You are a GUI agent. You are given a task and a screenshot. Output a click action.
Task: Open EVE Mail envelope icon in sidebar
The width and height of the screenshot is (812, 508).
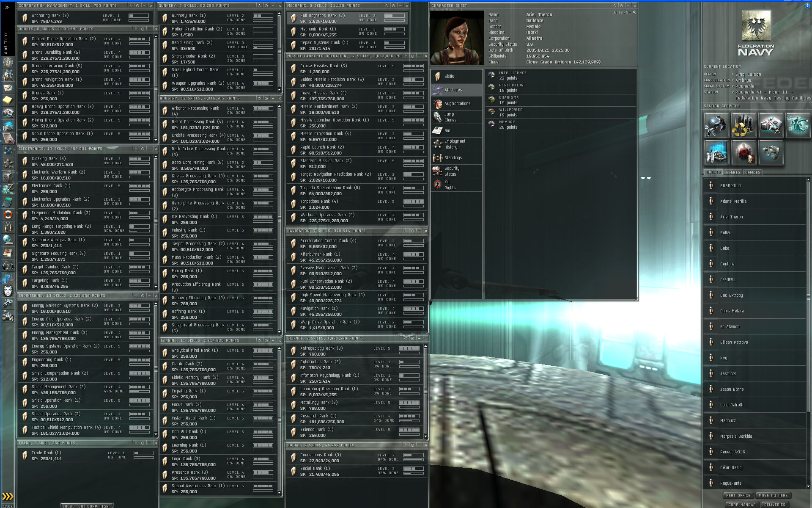(x=8, y=88)
